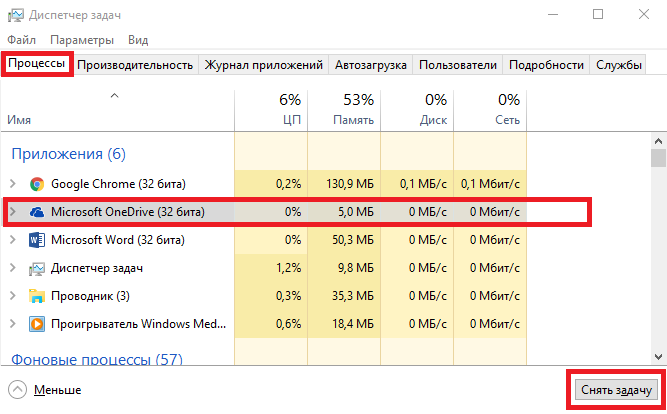Click the Task Manager title bar icon
The image size is (667, 414).
pos(16,15)
